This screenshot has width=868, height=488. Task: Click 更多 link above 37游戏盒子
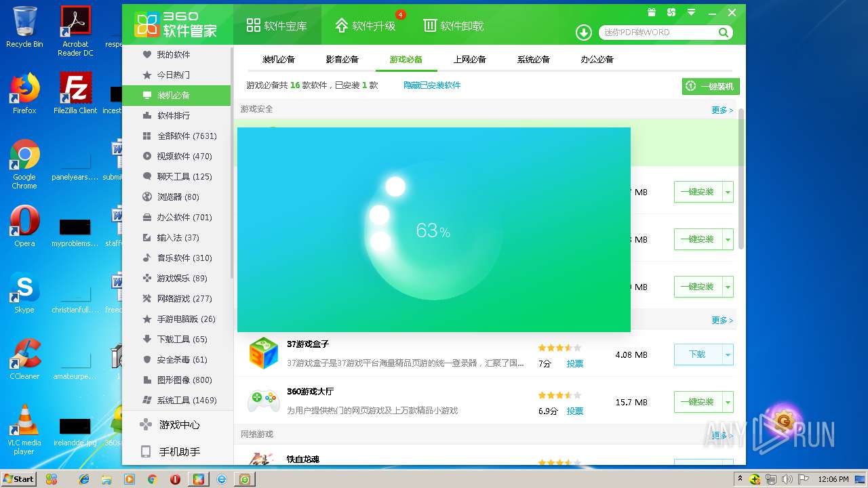coord(722,320)
